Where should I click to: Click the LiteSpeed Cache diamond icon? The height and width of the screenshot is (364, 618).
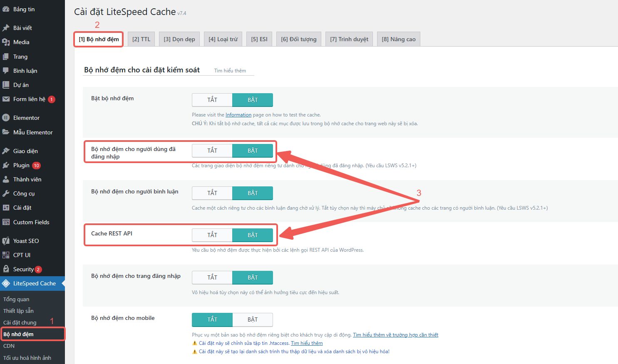click(x=6, y=283)
